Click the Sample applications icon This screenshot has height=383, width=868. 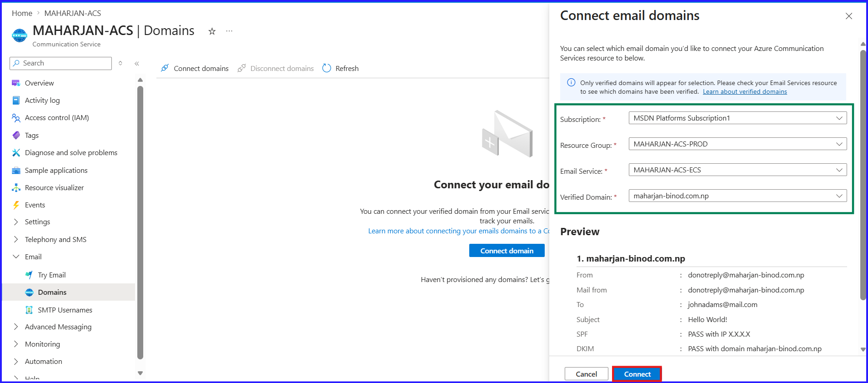[x=16, y=171]
